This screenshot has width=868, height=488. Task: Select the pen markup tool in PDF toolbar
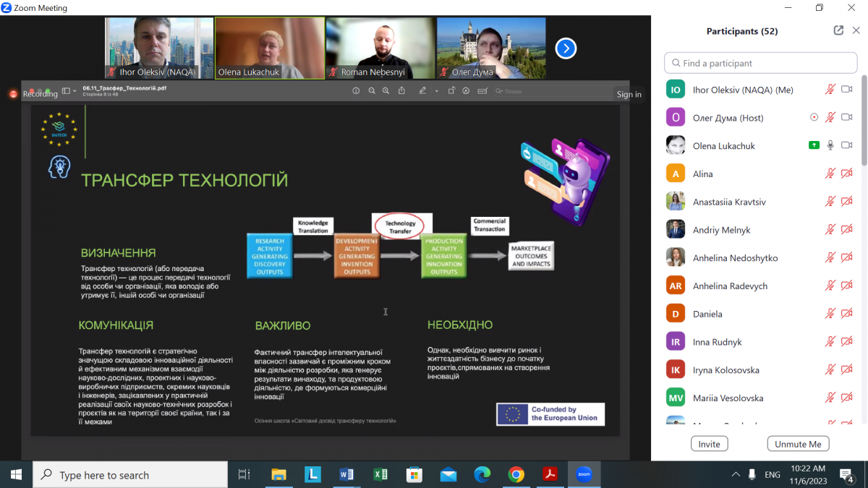point(423,91)
